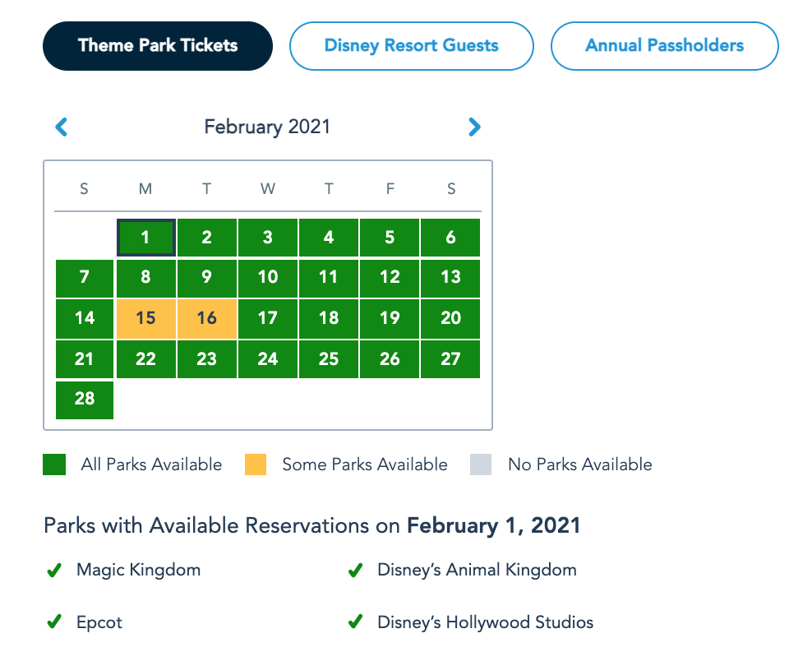Click the gray No Parks Available swatch
This screenshot has width=812, height=661.
481,465
